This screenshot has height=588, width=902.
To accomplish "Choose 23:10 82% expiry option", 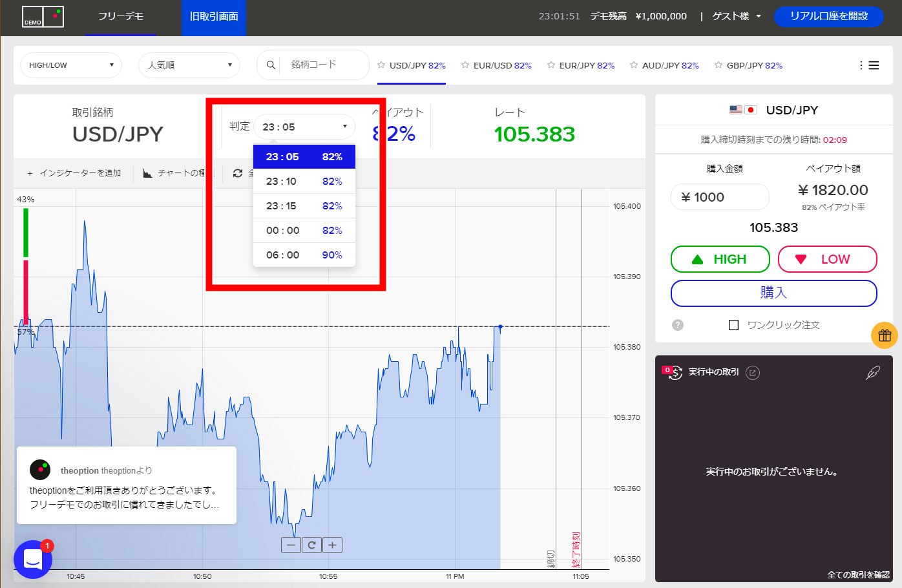I will coord(304,181).
